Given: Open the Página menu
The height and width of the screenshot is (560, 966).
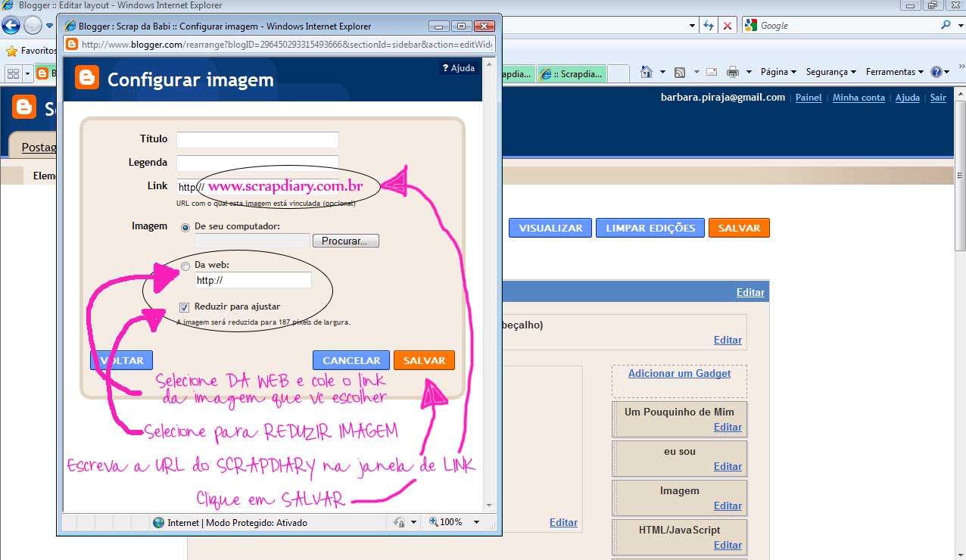Looking at the screenshot, I should coord(779,72).
